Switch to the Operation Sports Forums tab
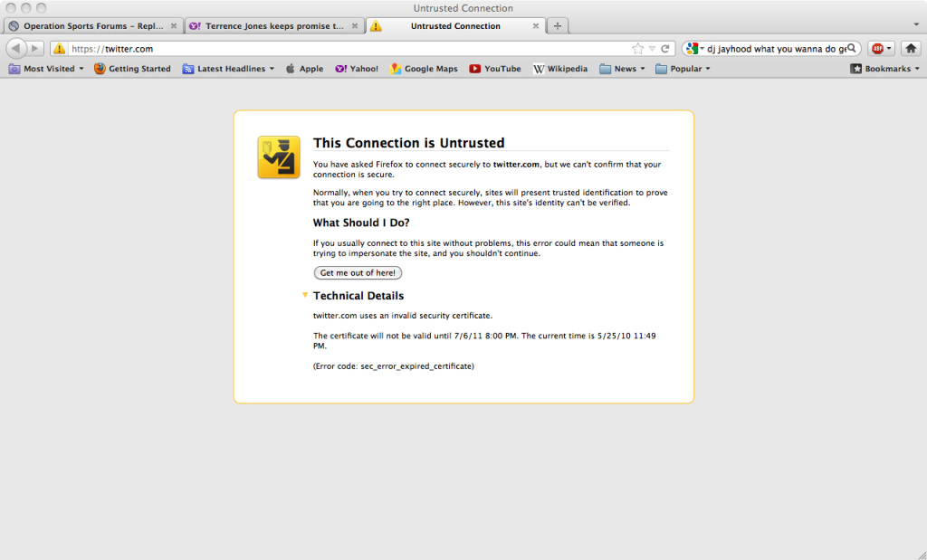Viewport: 927px width, 560px height. (93, 26)
